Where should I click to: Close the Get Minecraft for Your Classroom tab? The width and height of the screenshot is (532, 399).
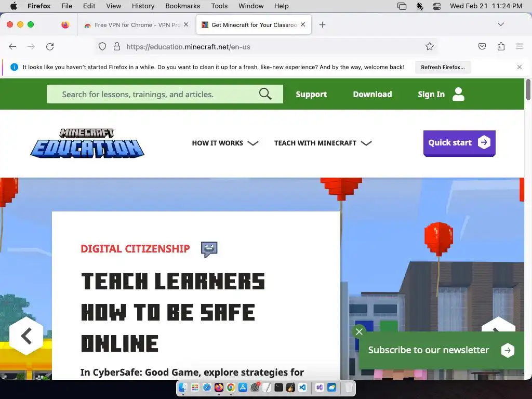coord(303,24)
